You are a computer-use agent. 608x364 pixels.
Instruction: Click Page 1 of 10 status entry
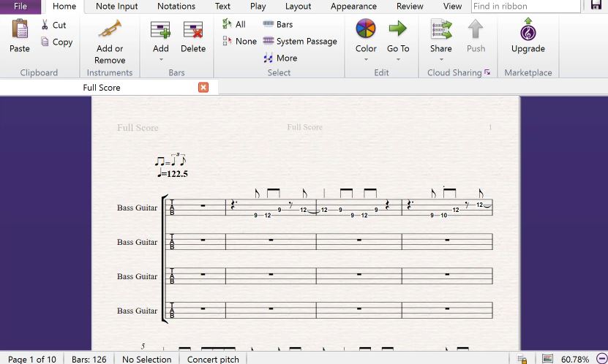click(31, 360)
